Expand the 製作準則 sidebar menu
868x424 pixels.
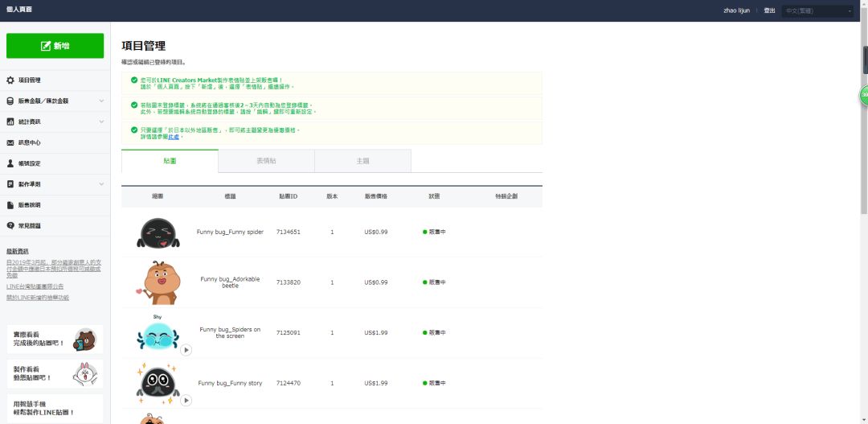(101, 184)
